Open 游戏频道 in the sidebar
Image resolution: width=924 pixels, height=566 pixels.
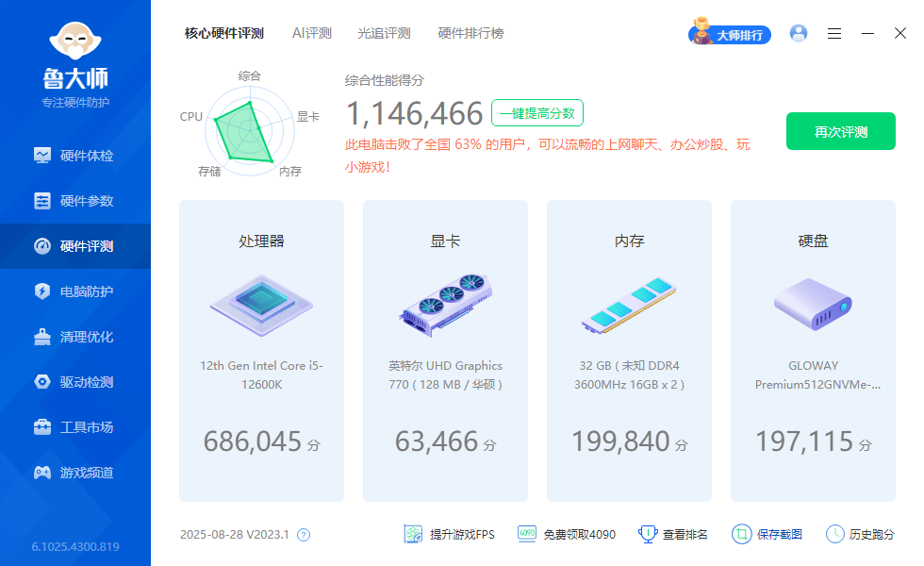75,473
